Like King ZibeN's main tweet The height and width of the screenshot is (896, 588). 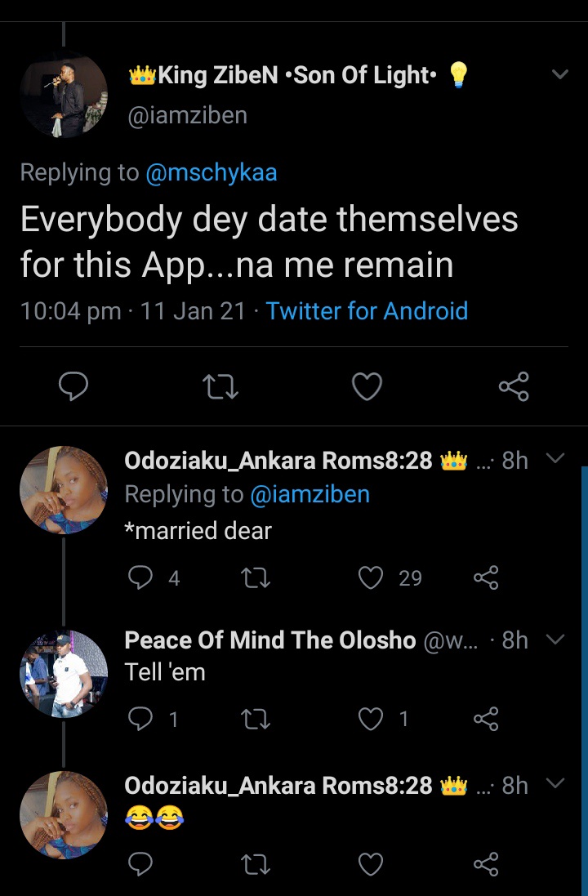[367, 386]
